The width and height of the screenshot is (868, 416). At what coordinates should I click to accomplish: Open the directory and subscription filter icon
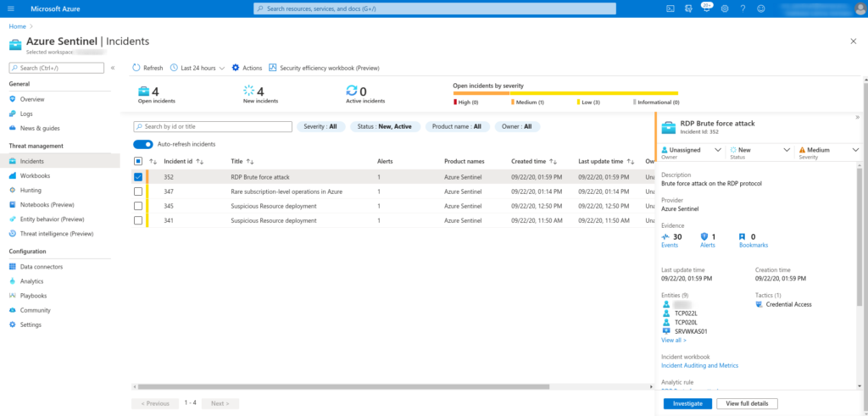(688, 8)
